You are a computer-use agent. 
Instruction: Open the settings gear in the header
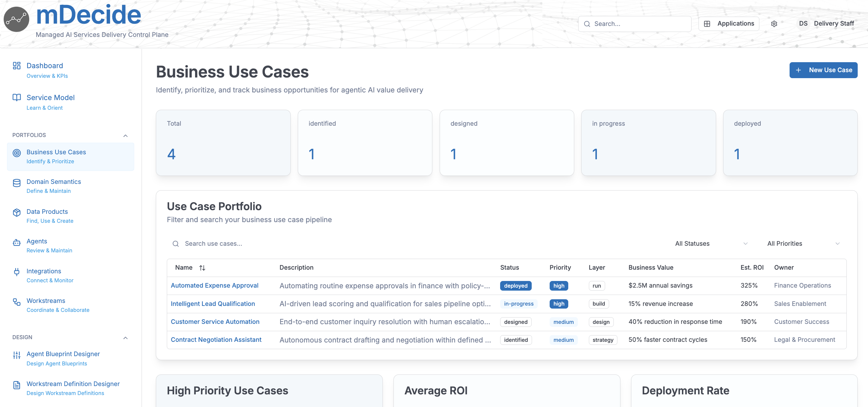tap(774, 24)
